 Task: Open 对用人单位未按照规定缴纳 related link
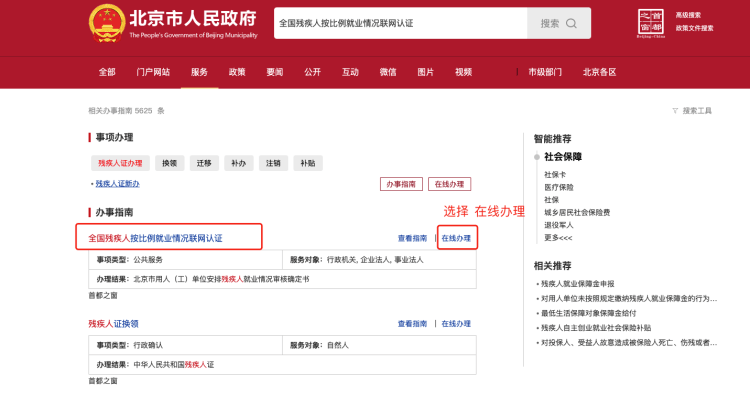(x=629, y=298)
